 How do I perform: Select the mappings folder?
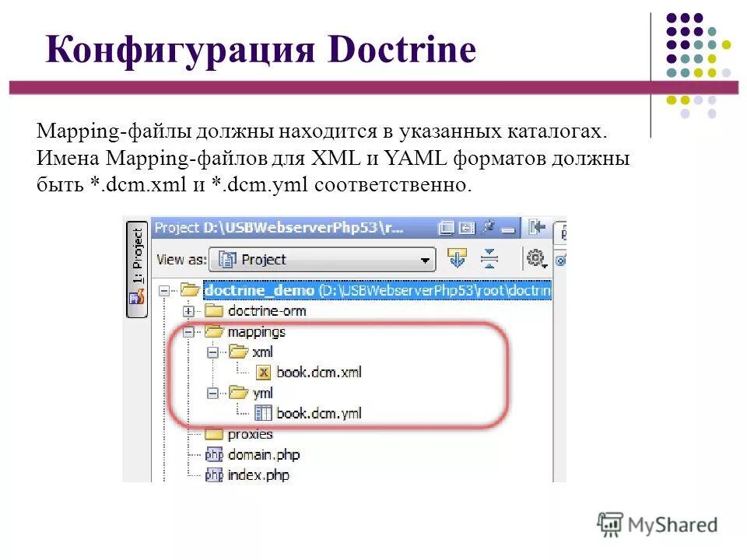(x=256, y=332)
